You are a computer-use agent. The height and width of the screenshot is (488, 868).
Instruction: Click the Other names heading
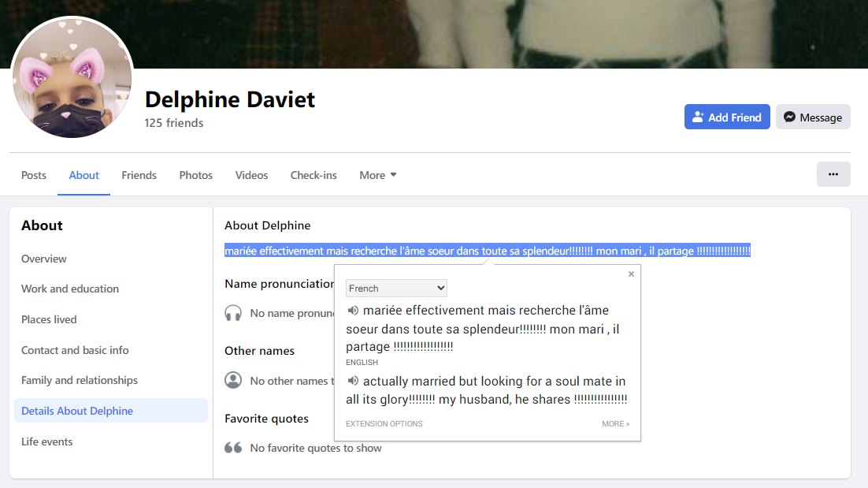[x=259, y=351]
